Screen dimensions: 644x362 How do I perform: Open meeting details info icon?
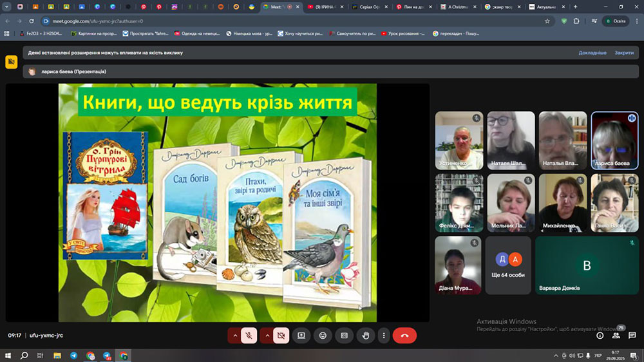click(x=600, y=336)
